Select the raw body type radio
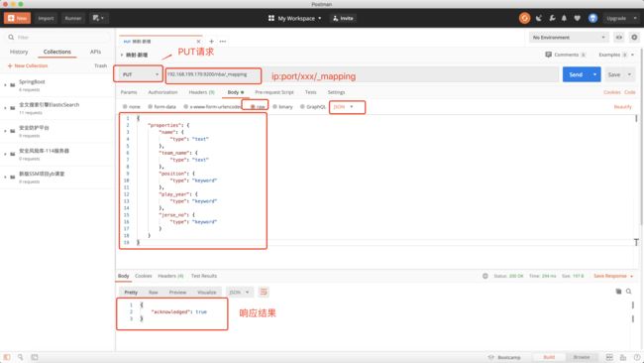Screen dimensions: 644x363 pyautogui.click(x=253, y=106)
